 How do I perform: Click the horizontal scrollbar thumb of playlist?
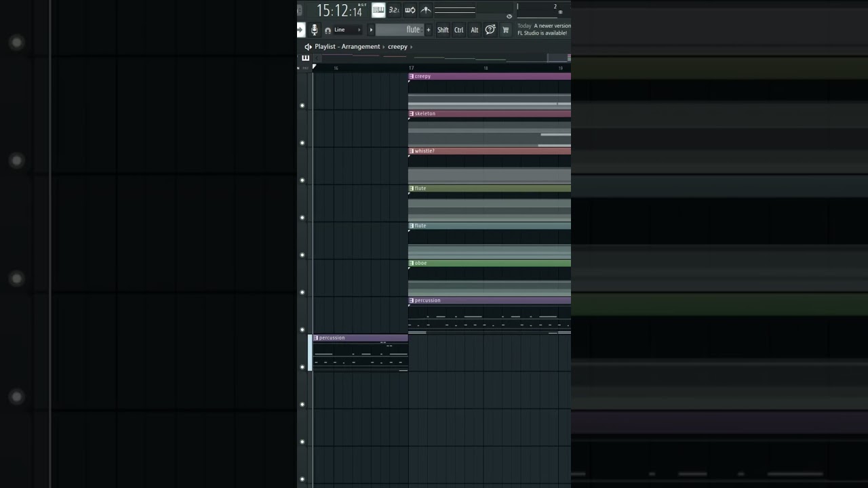pos(559,58)
